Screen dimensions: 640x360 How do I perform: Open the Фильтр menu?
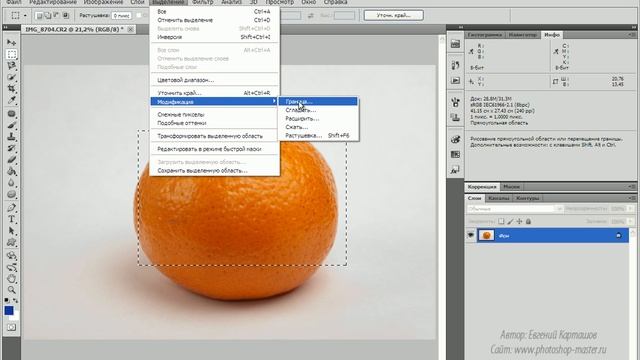[x=202, y=2]
